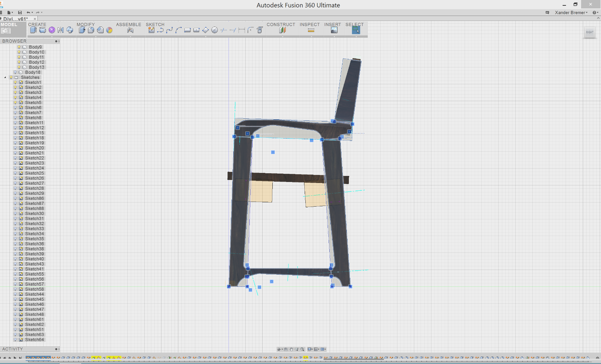Click the Inspect measure ruler icon
The width and height of the screenshot is (601, 364).
point(311,30)
